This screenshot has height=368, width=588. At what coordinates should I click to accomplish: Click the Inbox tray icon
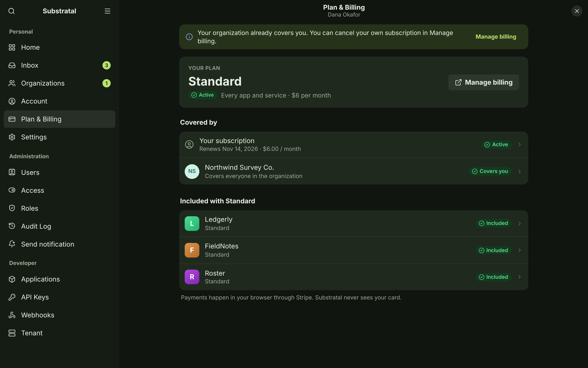click(12, 65)
